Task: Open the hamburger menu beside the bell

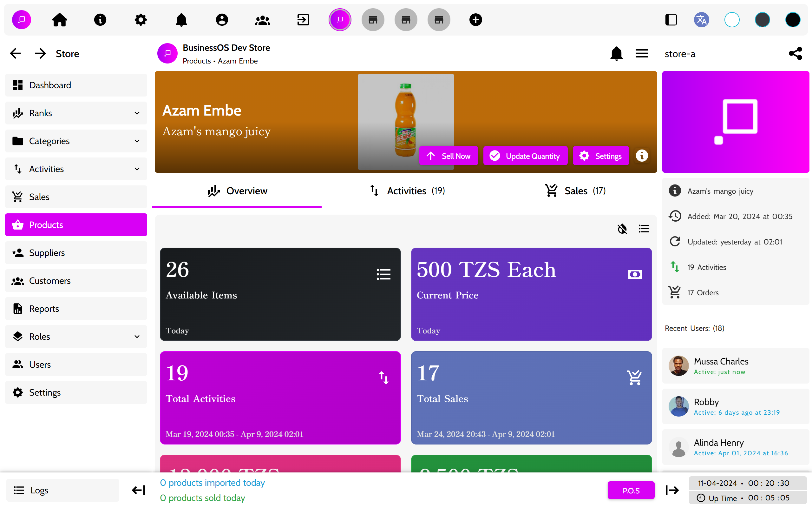Action: [642, 53]
